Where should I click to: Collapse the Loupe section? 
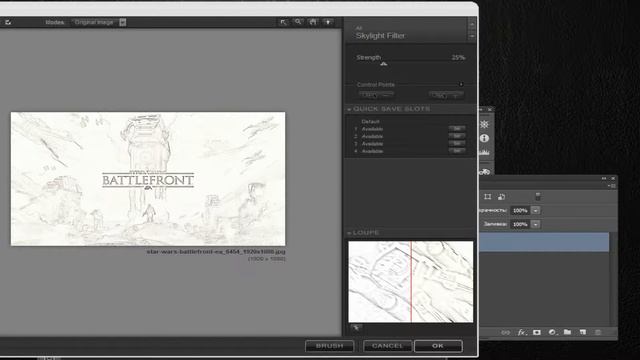click(x=349, y=233)
